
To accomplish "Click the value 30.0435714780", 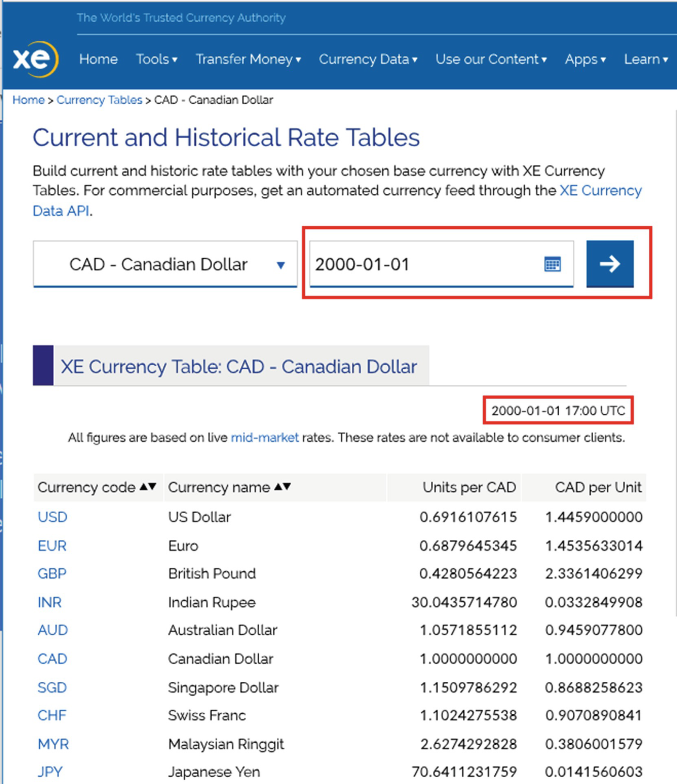I will point(464,602).
